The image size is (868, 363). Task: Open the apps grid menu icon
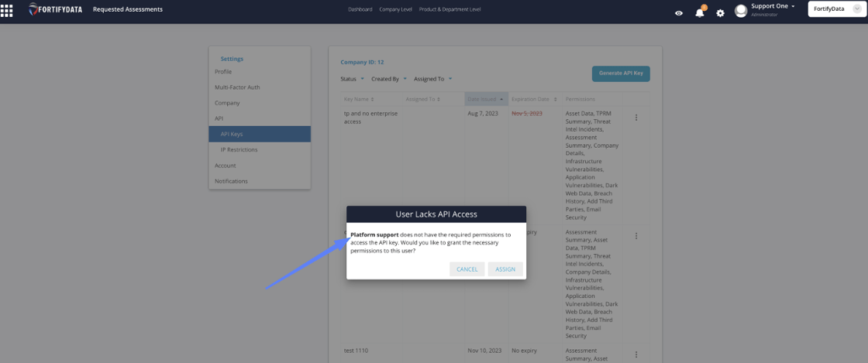7,10
